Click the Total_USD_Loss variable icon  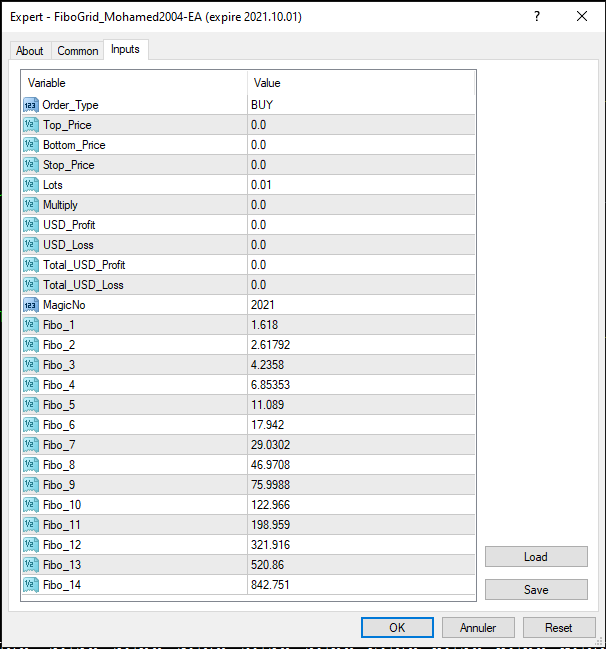pos(31,285)
